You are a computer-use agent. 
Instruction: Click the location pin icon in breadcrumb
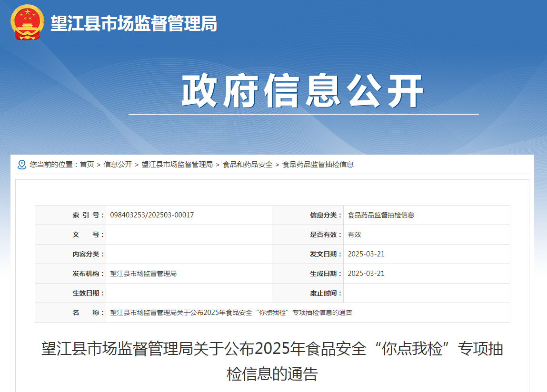pos(21,165)
